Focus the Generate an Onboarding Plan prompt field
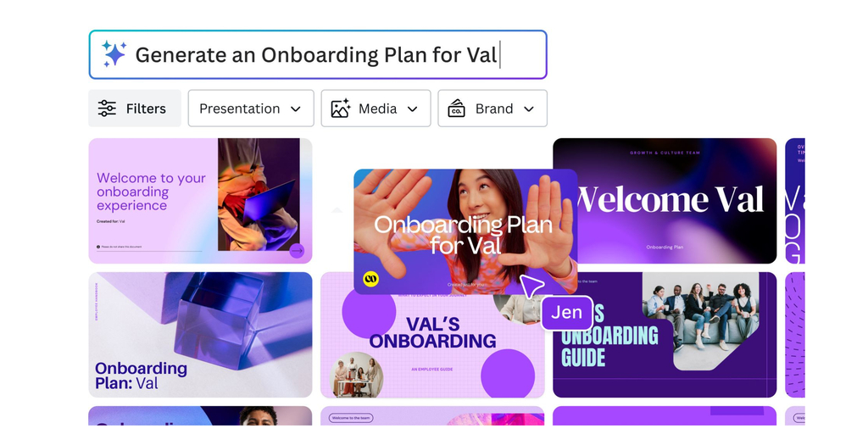This screenshot has width=868, height=434. coord(318,55)
